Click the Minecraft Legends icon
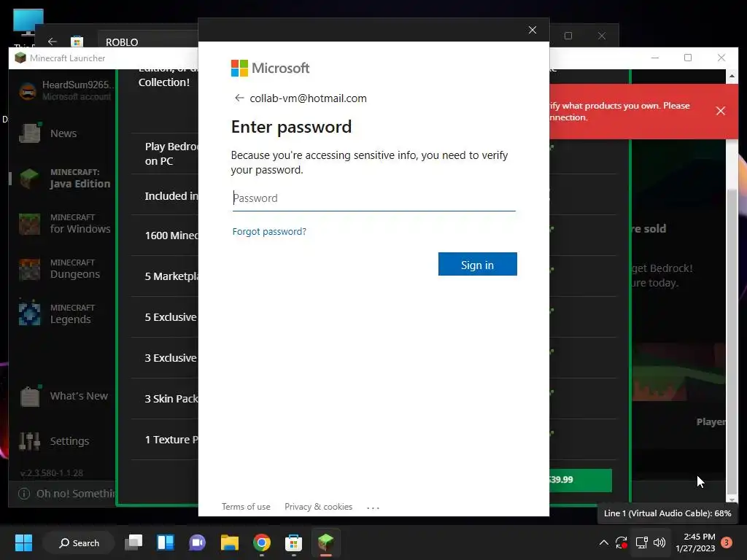Screen dimensions: 747x560 coord(29,314)
